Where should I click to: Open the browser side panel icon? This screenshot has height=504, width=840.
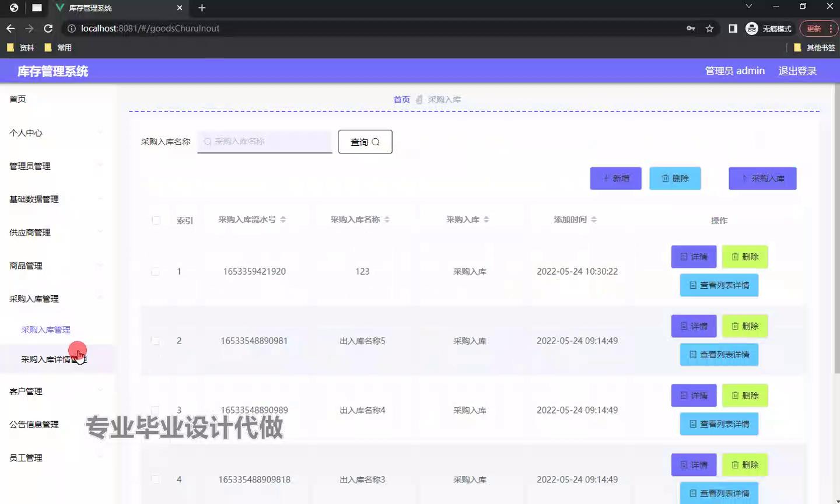click(733, 29)
